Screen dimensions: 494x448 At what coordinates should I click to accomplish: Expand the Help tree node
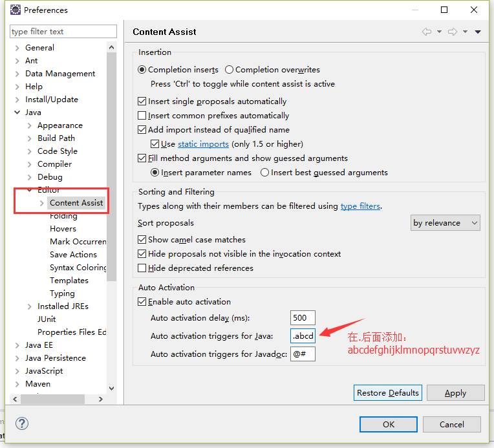[x=17, y=87]
